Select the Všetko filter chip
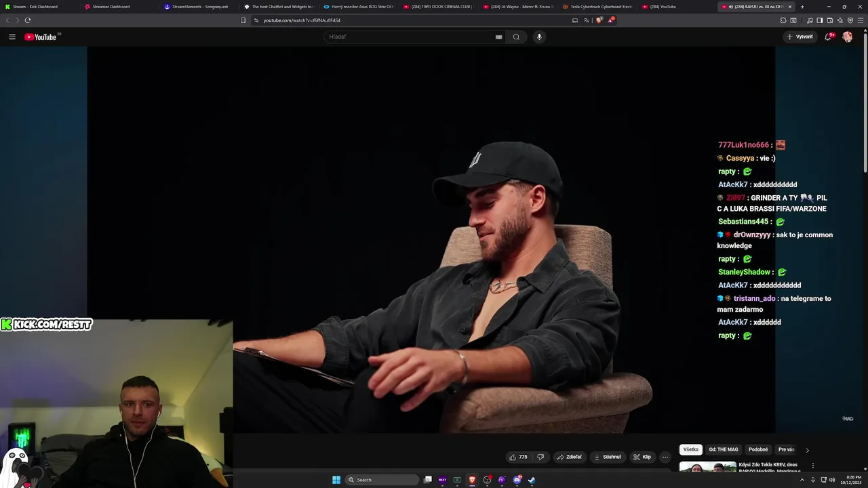 [x=690, y=449]
